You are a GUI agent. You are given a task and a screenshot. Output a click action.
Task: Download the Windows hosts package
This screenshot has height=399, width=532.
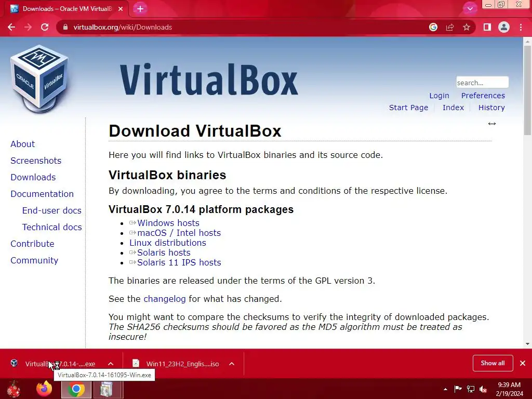click(x=168, y=223)
